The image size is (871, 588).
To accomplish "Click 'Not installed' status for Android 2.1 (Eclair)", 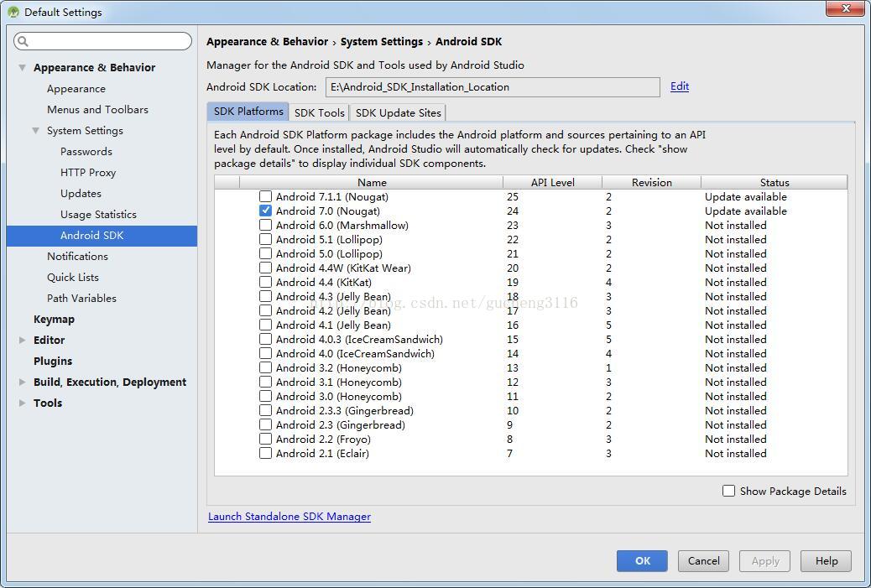I will (x=735, y=453).
